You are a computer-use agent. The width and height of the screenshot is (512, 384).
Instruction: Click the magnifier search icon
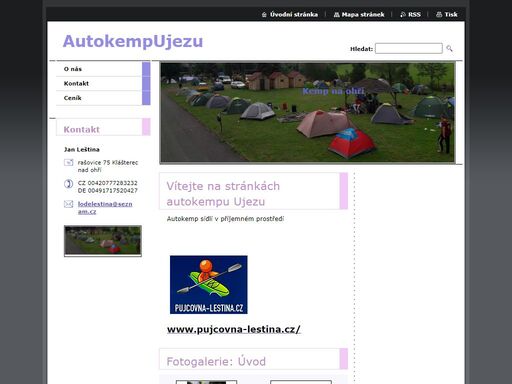point(449,48)
